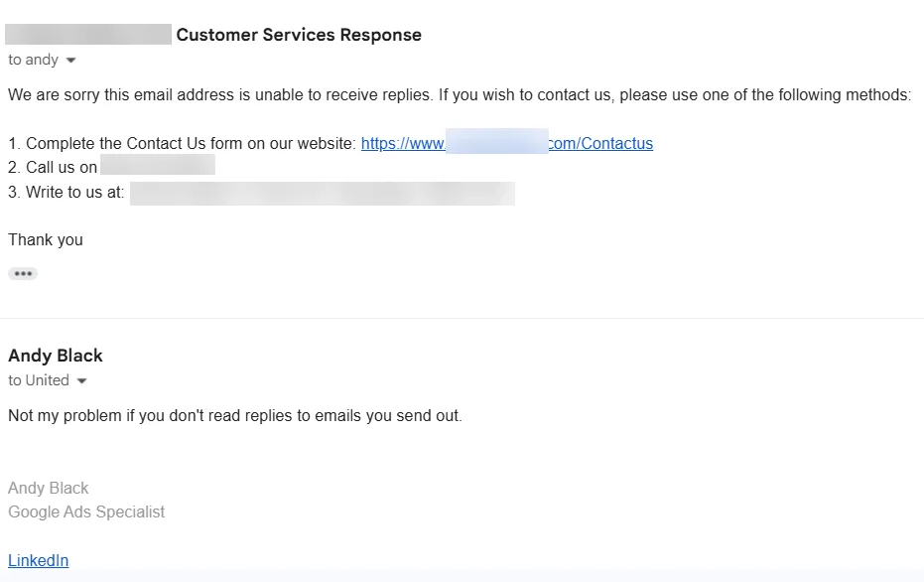Click the 'Not my problem' reply text

235,416
